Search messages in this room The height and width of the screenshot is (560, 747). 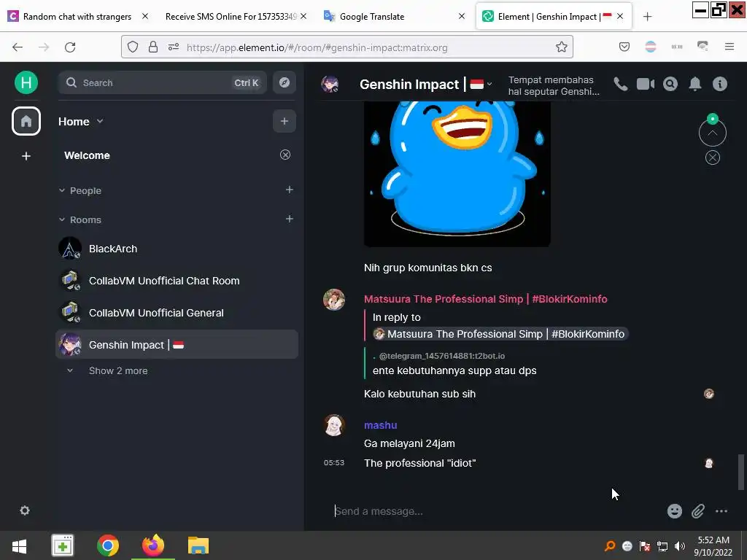(670, 84)
